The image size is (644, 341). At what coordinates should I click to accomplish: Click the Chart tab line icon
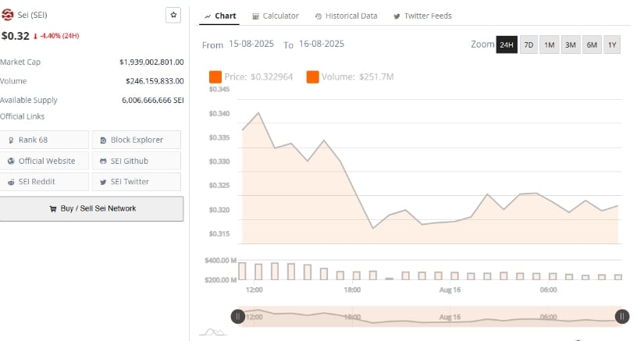click(208, 16)
